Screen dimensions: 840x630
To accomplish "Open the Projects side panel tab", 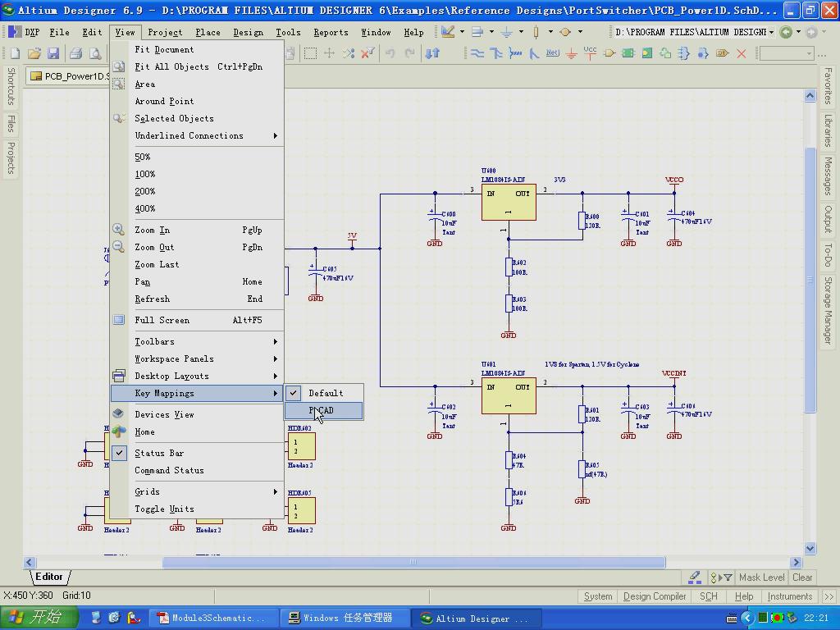I will [11, 158].
